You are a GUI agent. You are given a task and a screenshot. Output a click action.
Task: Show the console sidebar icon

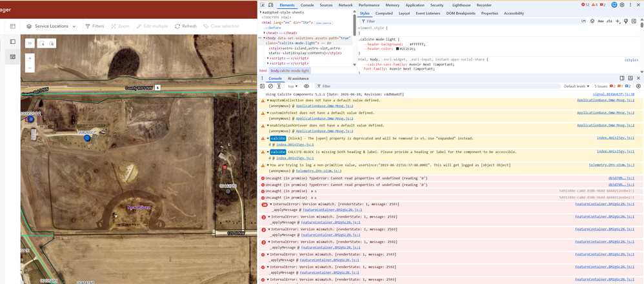(263, 86)
